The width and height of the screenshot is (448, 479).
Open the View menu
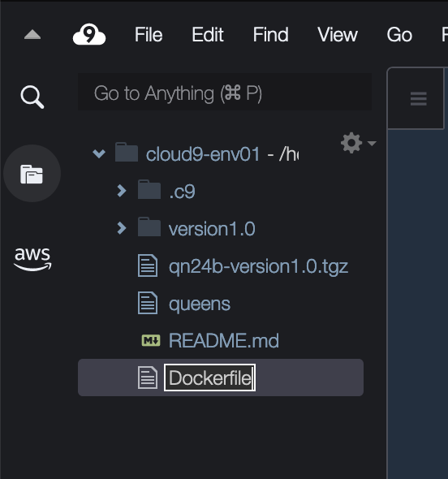click(x=338, y=35)
